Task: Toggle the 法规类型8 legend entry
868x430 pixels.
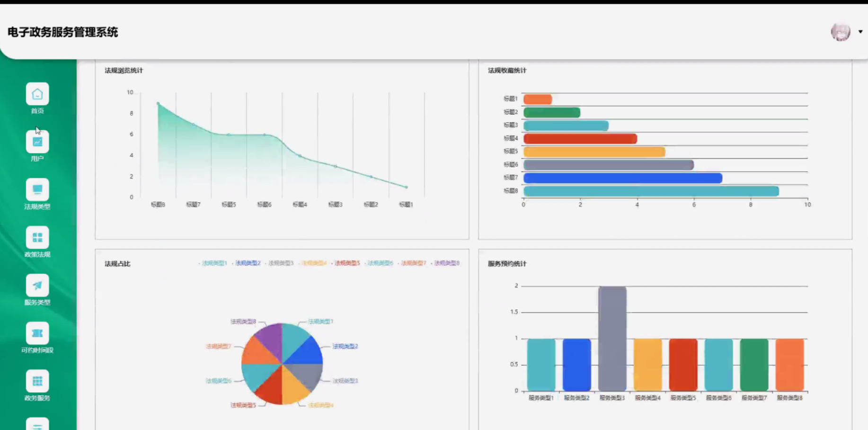Action: pos(445,263)
